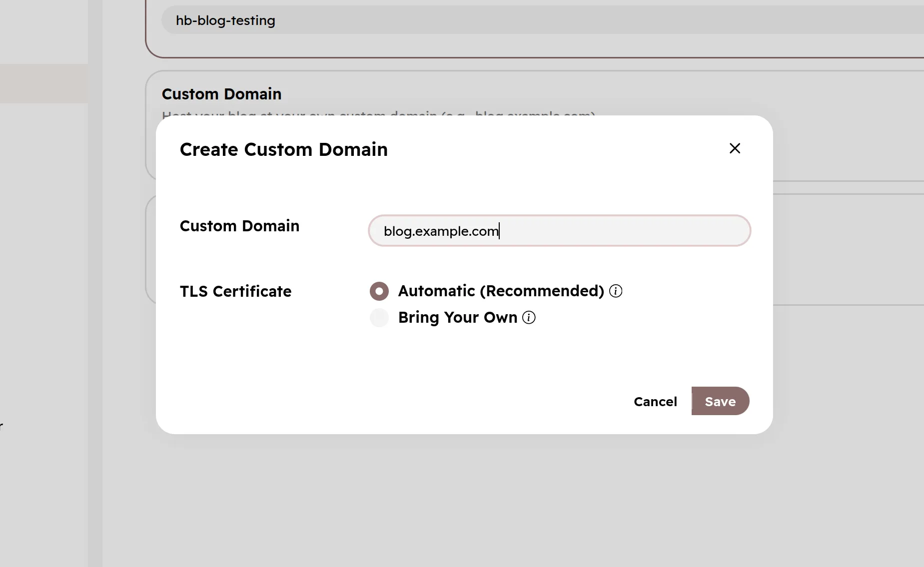The image size is (924, 567).
Task: Show info for Bring Your Own option
Action: [x=529, y=318]
